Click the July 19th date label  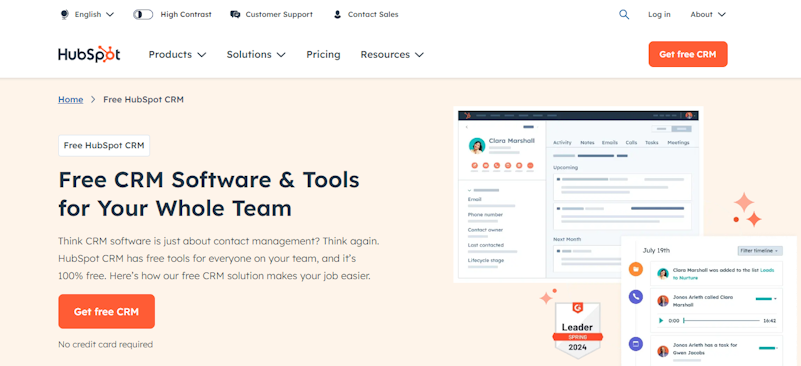coord(656,250)
